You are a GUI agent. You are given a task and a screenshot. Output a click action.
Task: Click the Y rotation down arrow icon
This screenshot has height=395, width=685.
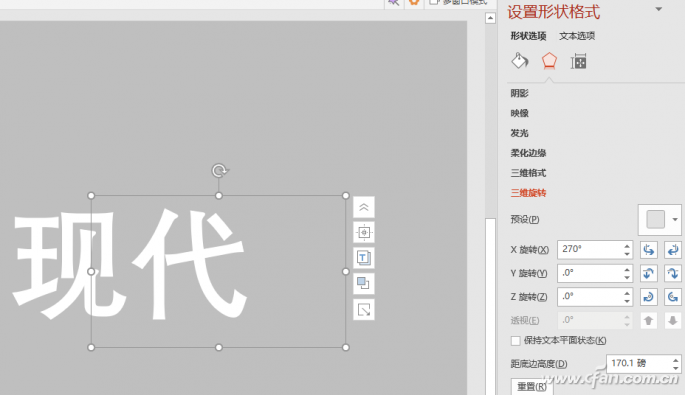(673, 274)
